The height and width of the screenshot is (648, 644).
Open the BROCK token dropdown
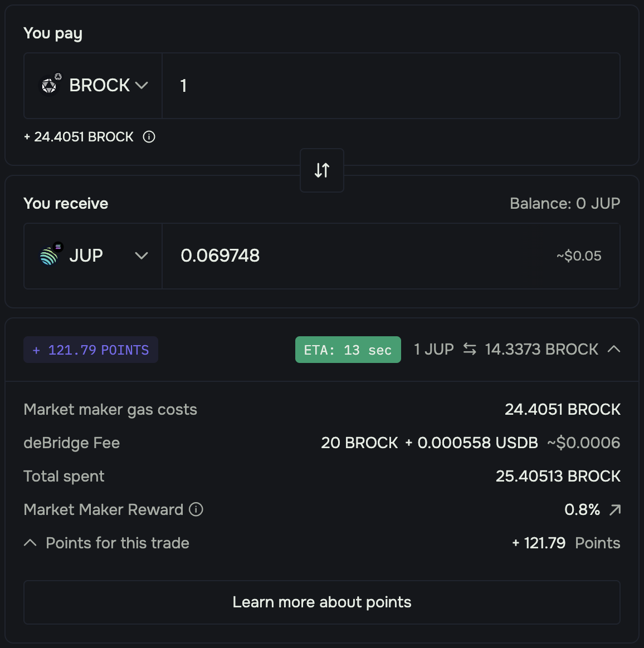tap(142, 86)
